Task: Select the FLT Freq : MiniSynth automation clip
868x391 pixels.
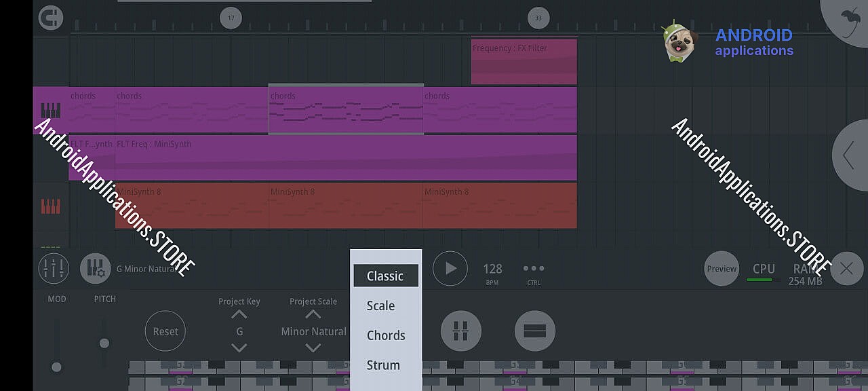Action: click(346, 157)
